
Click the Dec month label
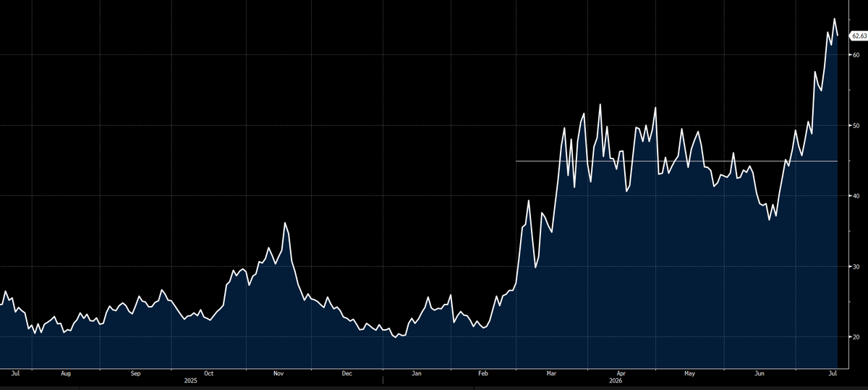click(346, 373)
